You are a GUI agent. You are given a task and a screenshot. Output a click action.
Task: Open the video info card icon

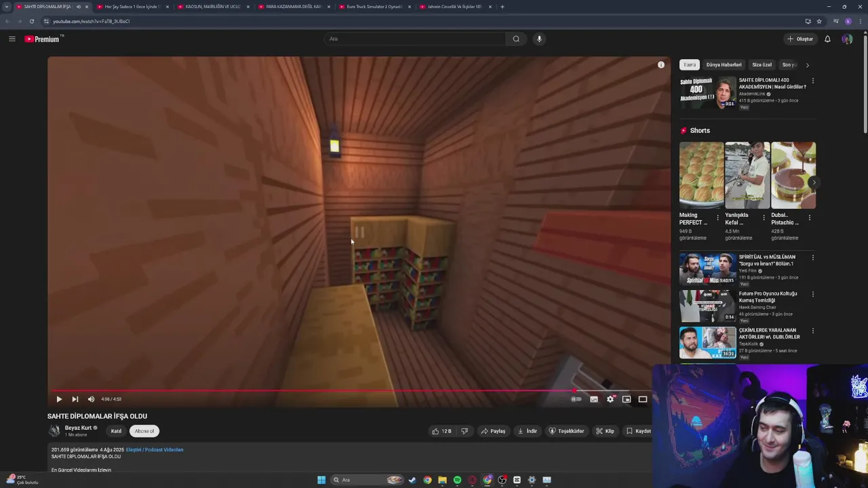click(661, 65)
